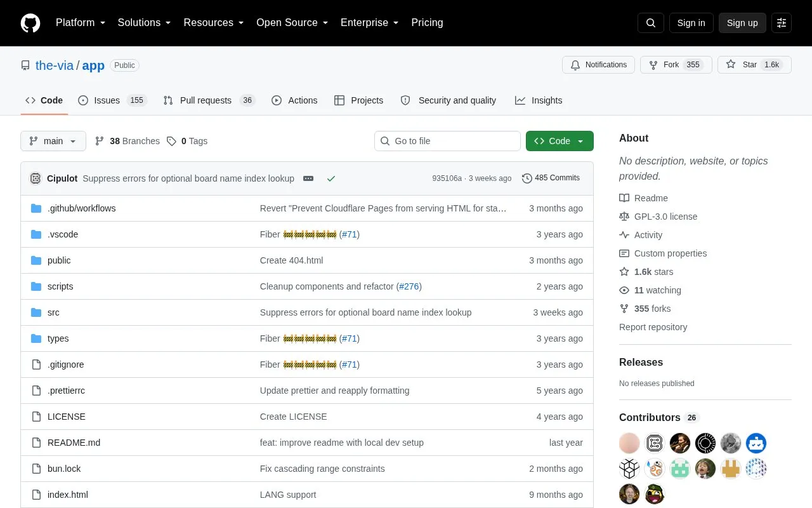Open the Insights tab
This screenshot has width=812, height=508.
click(539, 100)
